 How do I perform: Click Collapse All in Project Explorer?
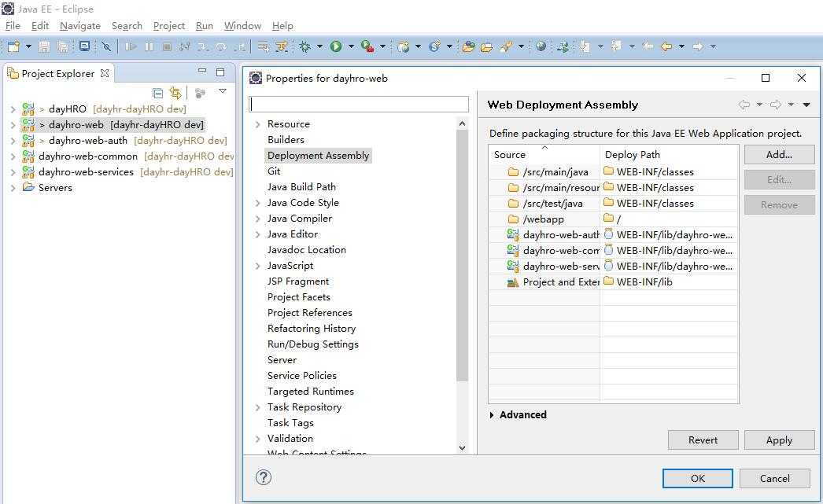[157, 93]
